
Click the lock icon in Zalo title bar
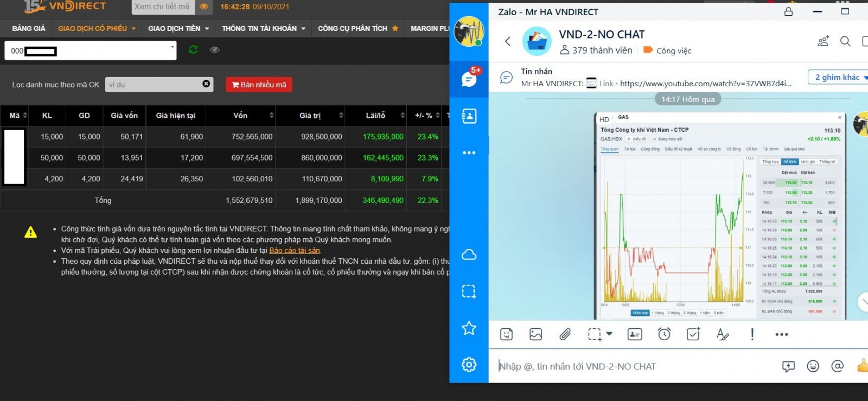(788, 11)
